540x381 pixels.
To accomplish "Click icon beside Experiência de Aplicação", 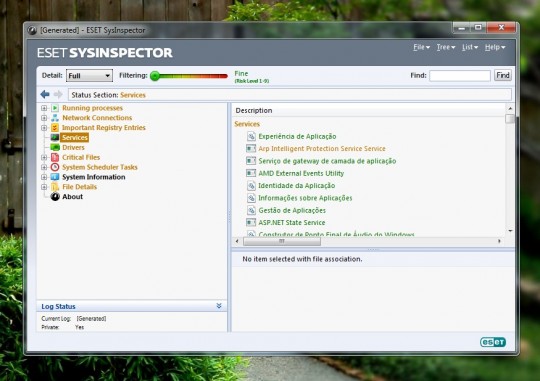I will click(x=251, y=136).
